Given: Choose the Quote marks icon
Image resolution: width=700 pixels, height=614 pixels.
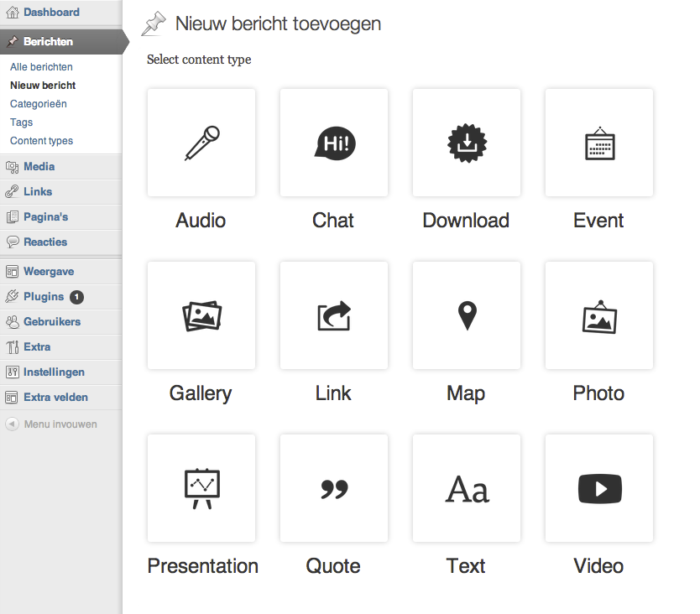Looking at the screenshot, I should click(x=334, y=488).
